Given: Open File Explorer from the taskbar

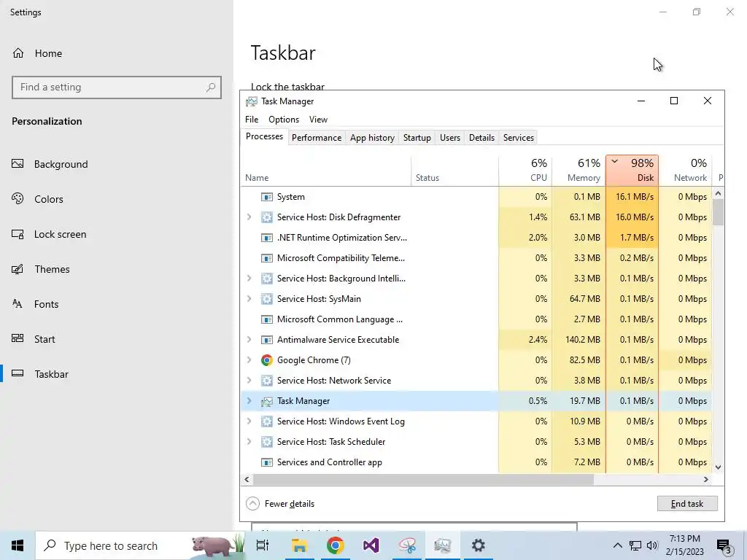Looking at the screenshot, I should (x=299, y=545).
